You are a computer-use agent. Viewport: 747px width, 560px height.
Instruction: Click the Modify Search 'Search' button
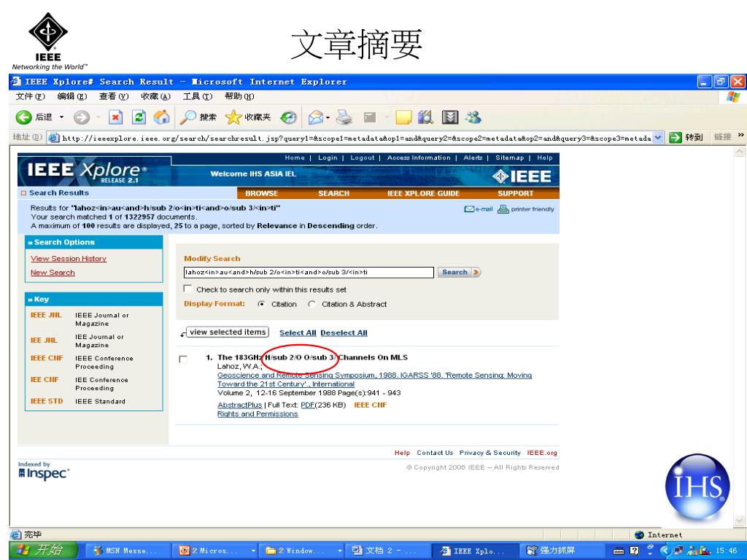[460, 272]
